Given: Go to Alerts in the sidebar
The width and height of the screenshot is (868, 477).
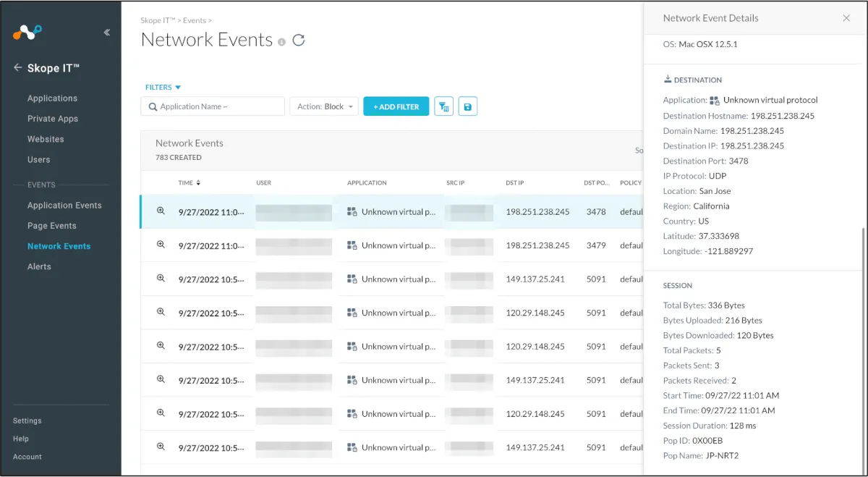Looking at the screenshot, I should tap(39, 266).
